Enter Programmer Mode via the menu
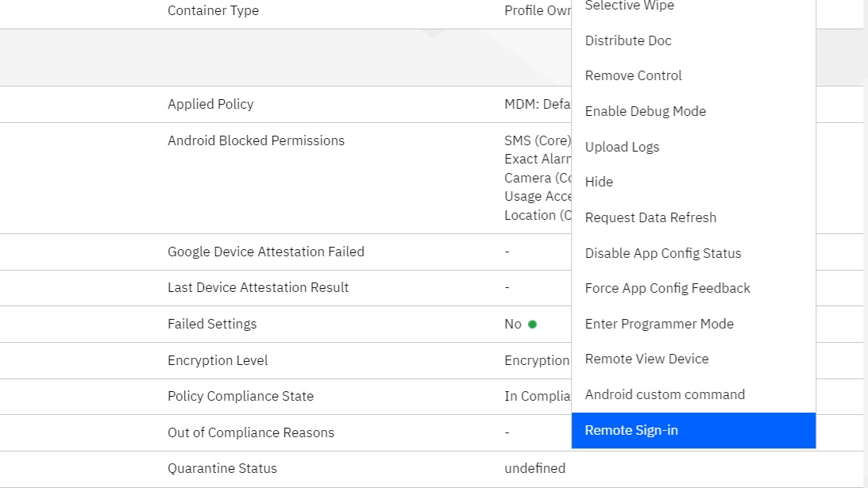Image resolution: width=868 pixels, height=488 pixels. pyautogui.click(x=659, y=324)
